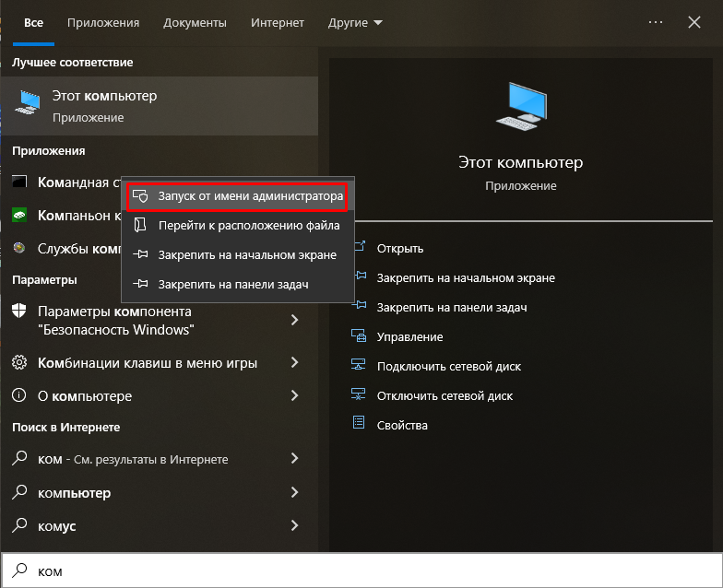The image size is (723, 588).
Task: Click the open icon beside Открыть
Action: pos(360,247)
